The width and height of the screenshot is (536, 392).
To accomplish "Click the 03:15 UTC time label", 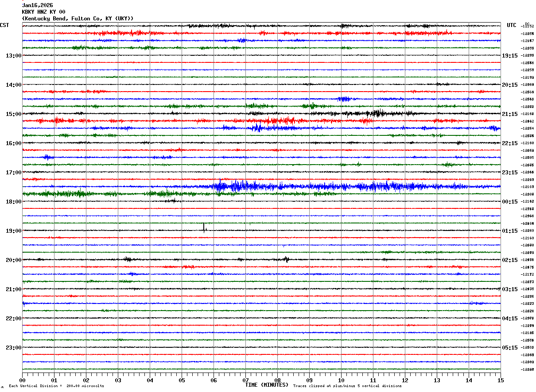I will [510, 289].
